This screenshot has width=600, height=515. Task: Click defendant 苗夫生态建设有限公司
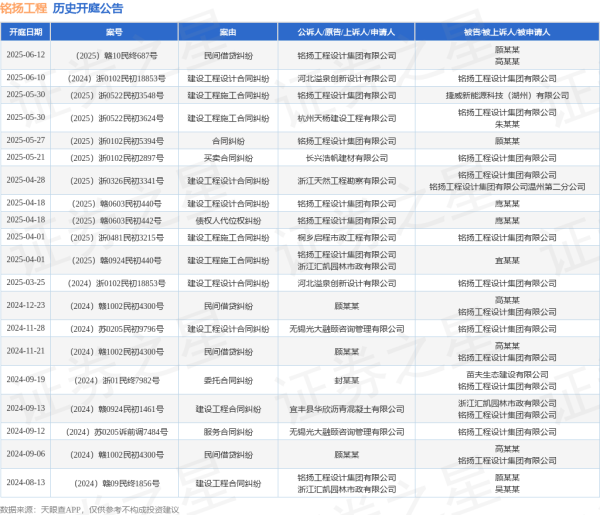click(507, 375)
